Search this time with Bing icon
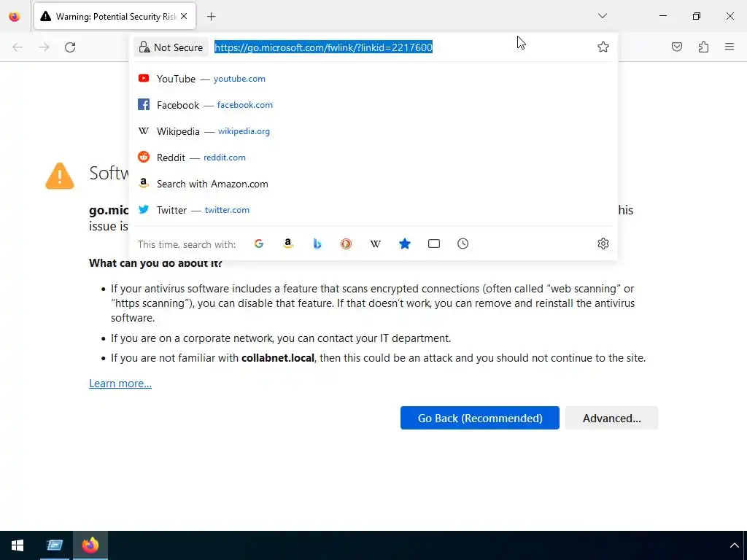 click(x=317, y=244)
